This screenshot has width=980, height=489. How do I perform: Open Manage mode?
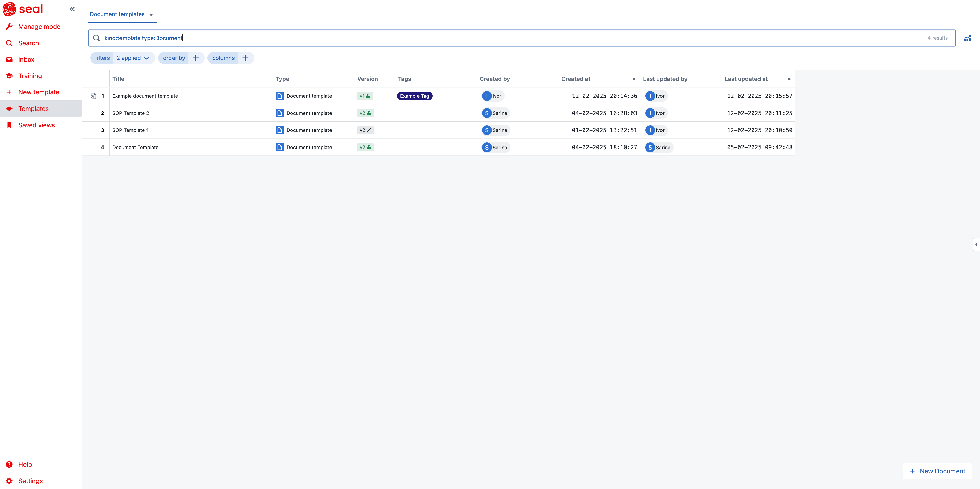(x=41, y=27)
